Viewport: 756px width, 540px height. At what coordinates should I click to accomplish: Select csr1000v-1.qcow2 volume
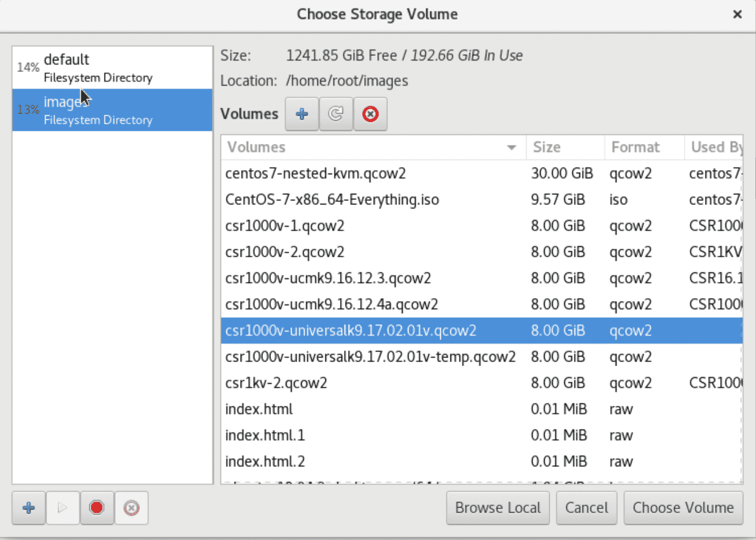point(482,226)
